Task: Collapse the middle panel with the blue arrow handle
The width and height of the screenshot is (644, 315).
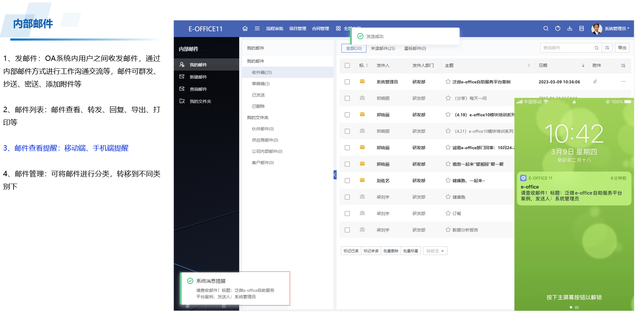Action: click(x=335, y=175)
